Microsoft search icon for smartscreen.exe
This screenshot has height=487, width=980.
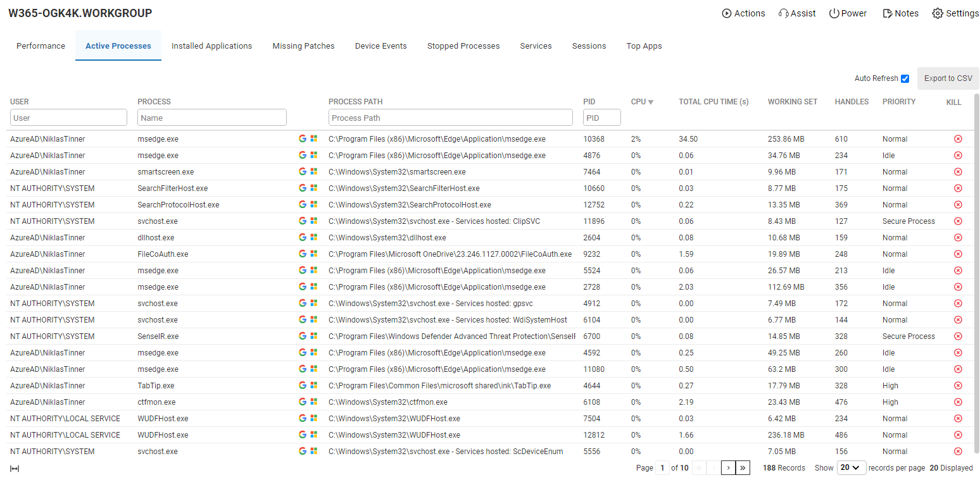(x=313, y=171)
